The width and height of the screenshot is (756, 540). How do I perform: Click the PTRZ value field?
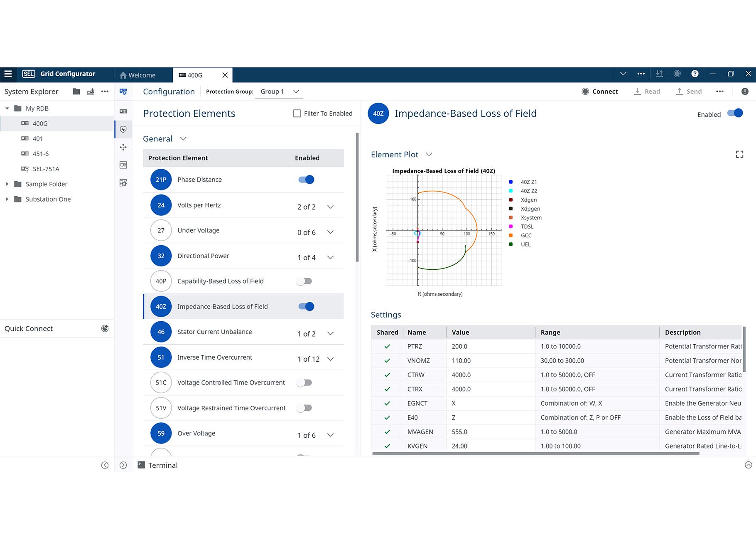click(490, 347)
